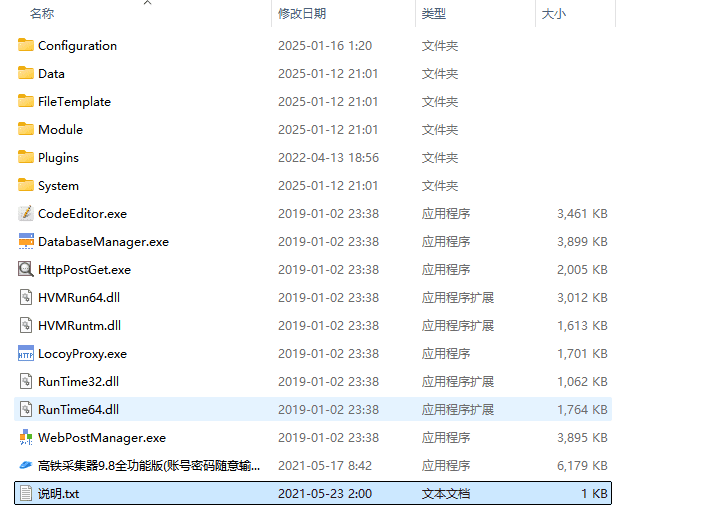Sort by the 名称 column header
Image resolution: width=703 pixels, height=519 pixels.
42,14
